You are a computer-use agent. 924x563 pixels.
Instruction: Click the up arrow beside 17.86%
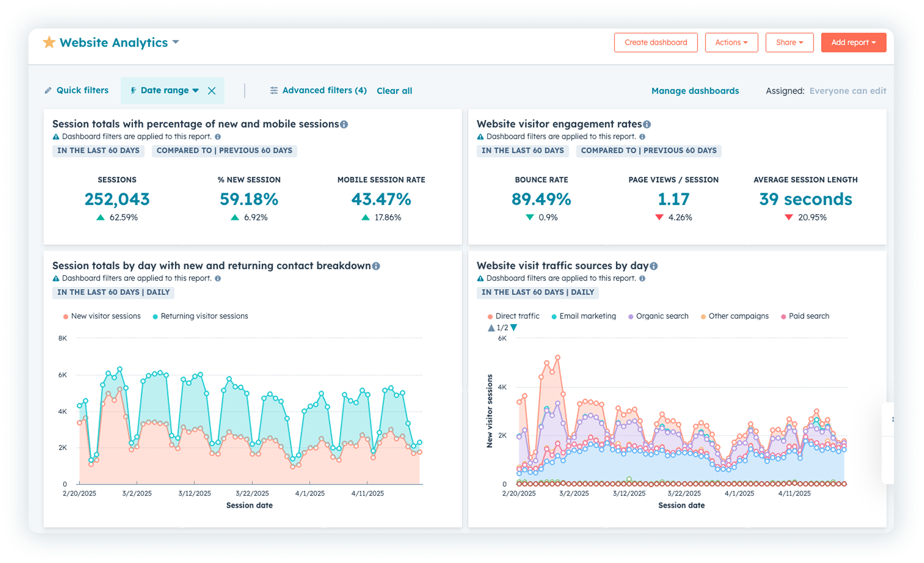click(366, 218)
